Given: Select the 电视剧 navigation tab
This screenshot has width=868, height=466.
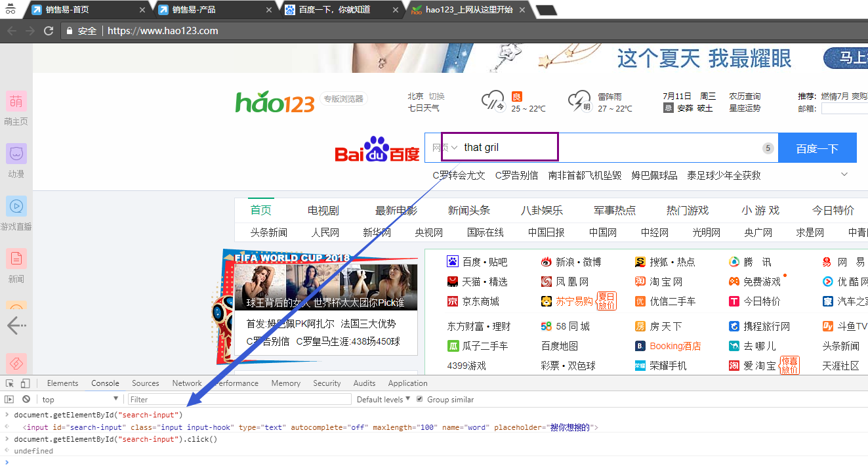Looking at the screenshot, I should 323,210.
